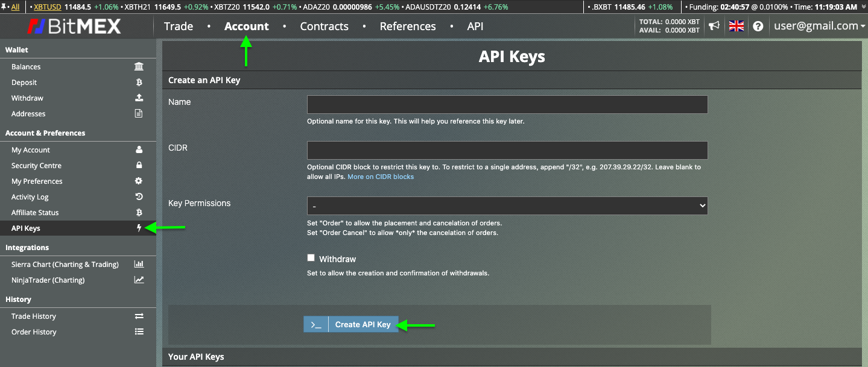Open the References menu

[408, 27]
